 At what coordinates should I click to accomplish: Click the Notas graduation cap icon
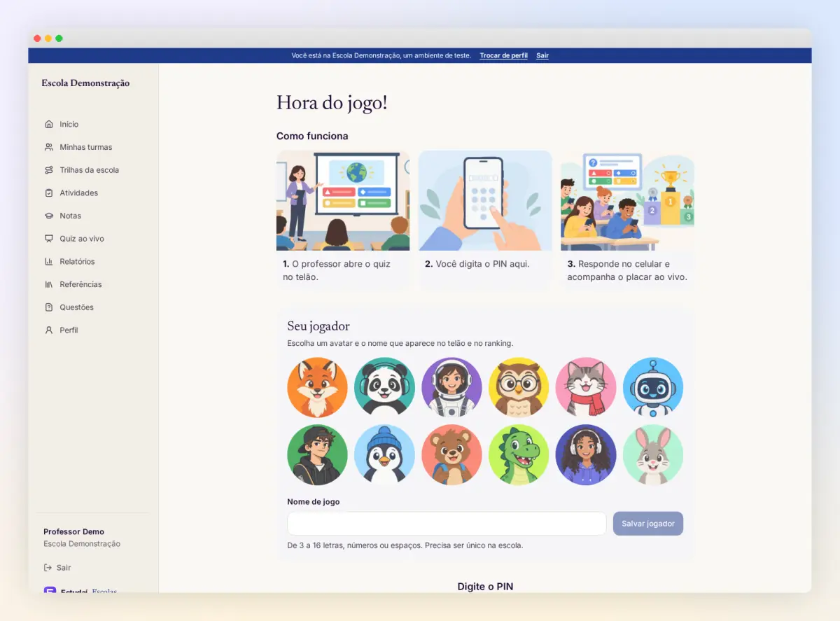[49, 216]
